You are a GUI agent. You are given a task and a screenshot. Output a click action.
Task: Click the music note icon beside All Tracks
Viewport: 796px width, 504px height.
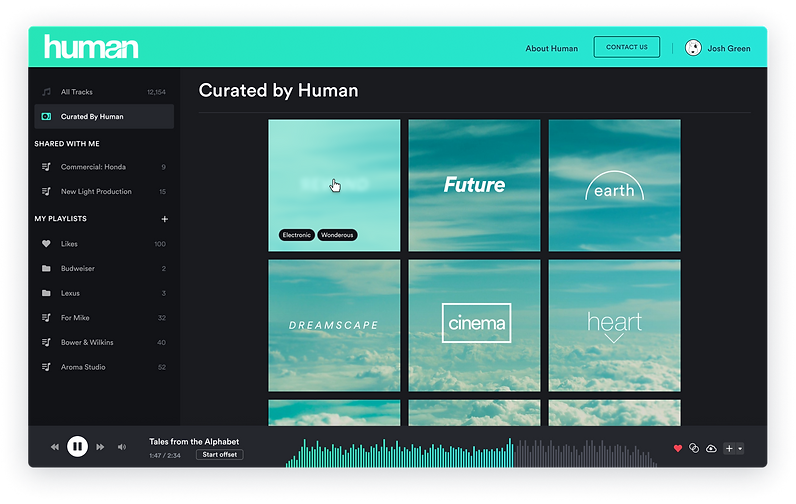[x=46, y=92]
